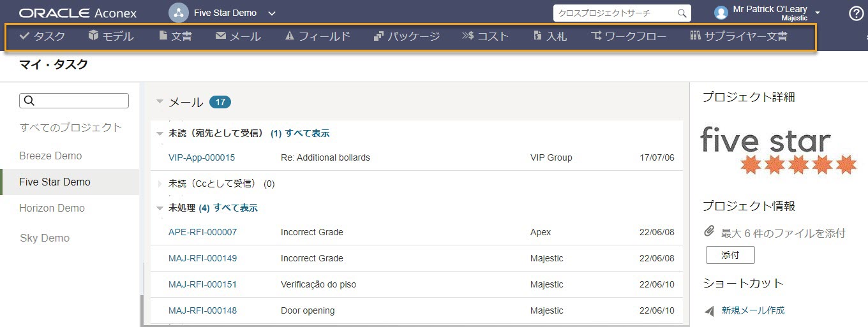Viewport: 868px width, 327px height.
Task: Open the 文書 menu
Action: click(176, 36)
